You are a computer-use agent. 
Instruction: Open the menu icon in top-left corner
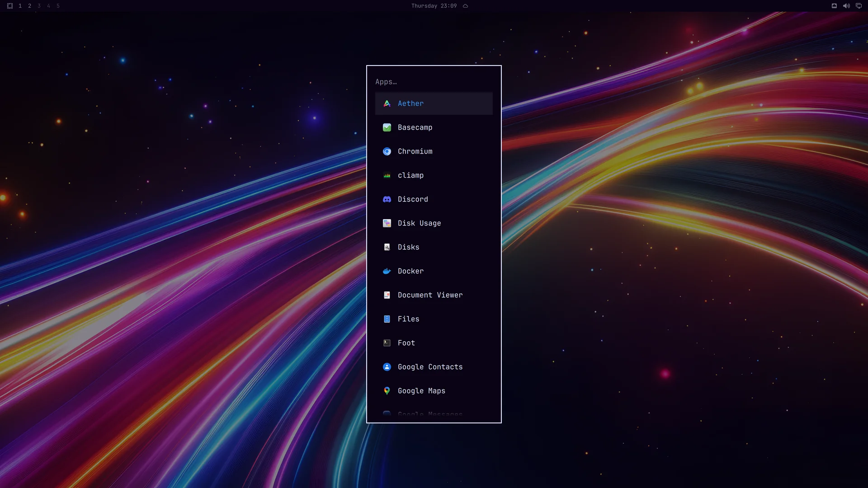point(10,6)
